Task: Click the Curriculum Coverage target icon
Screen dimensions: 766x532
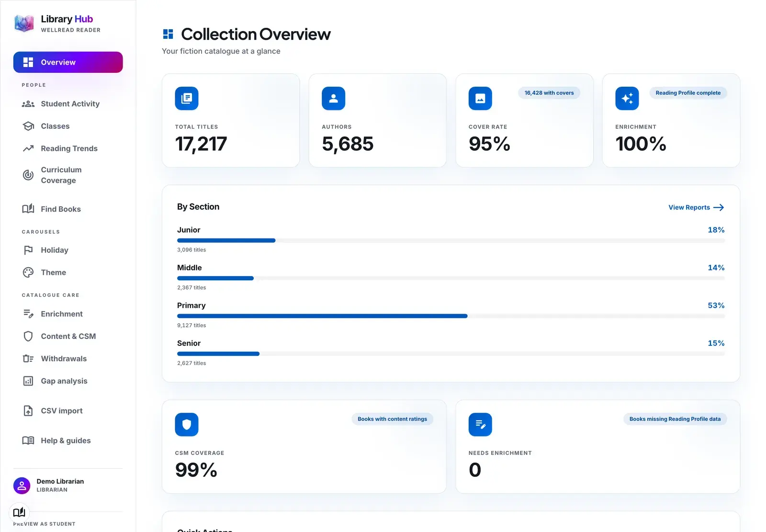Action: point(28,175)
